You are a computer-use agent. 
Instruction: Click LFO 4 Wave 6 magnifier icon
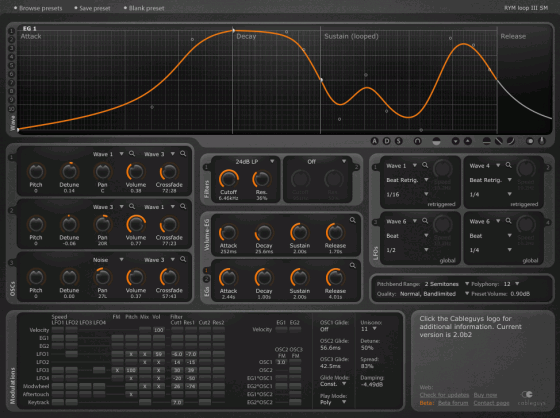pos(509,221)
